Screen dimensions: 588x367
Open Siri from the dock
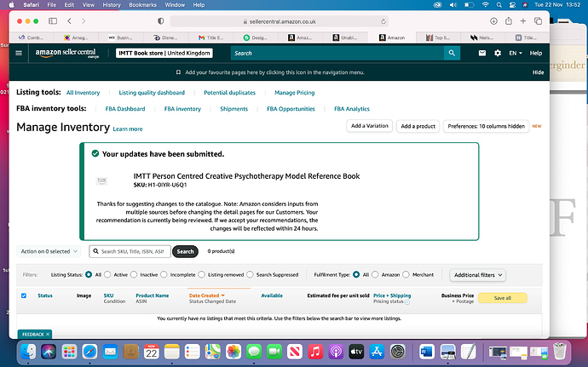pyautogui.click(x=49, y=352)
